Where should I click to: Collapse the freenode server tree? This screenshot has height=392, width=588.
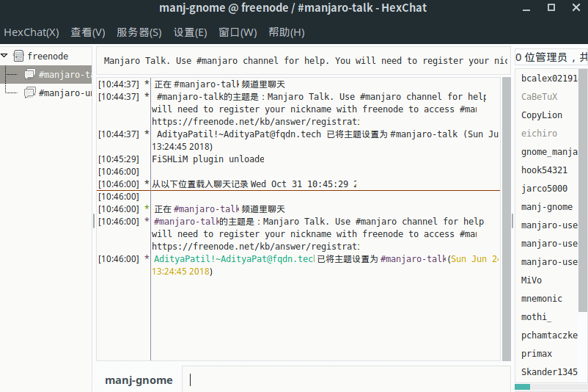[4, 56]
